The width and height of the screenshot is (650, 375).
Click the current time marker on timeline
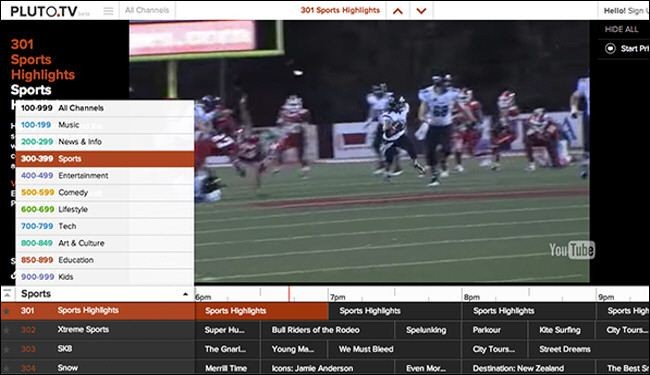point(289,294)
